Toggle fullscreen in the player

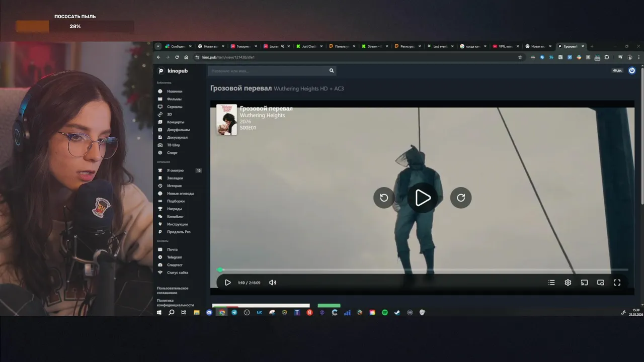[617, 283]
